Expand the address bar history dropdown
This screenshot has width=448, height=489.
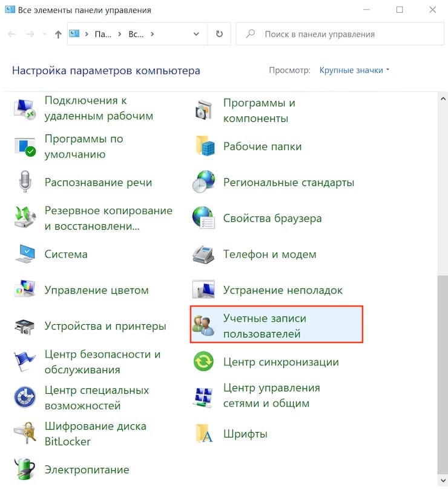point(196,34)
